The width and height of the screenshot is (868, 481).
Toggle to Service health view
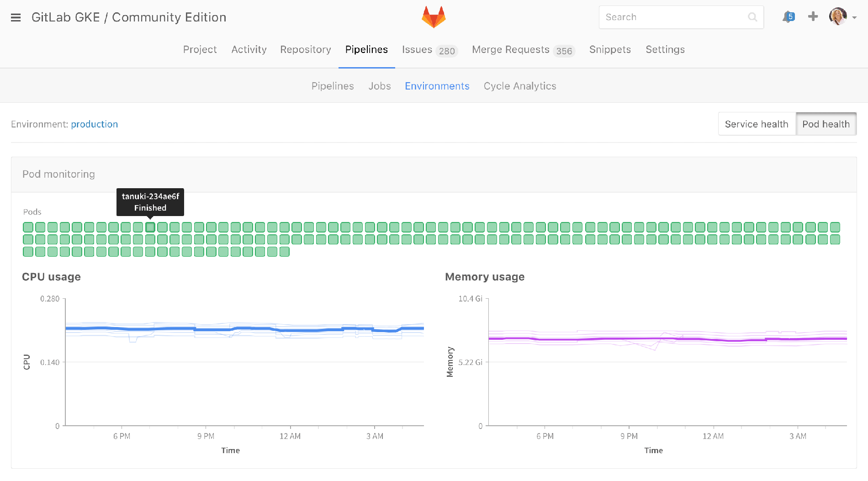coord(757,124)
